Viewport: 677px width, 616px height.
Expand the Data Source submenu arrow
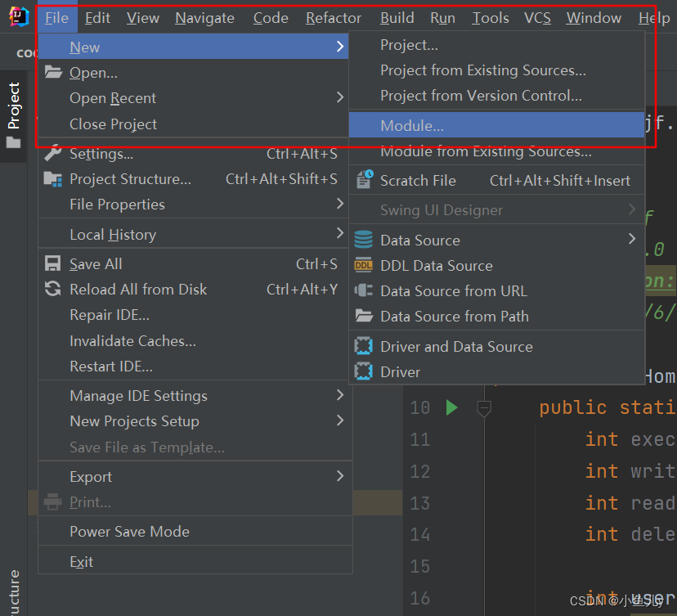tap(632, 238)
